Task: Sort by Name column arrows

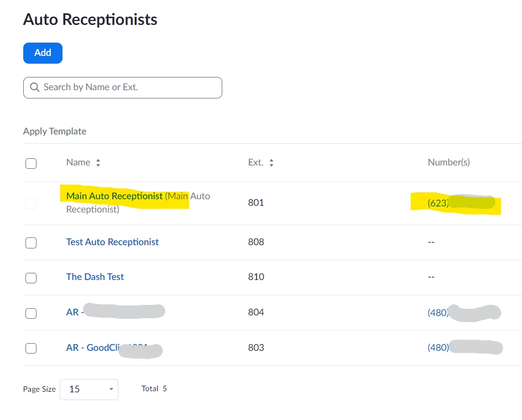Action: coord(98,163)
